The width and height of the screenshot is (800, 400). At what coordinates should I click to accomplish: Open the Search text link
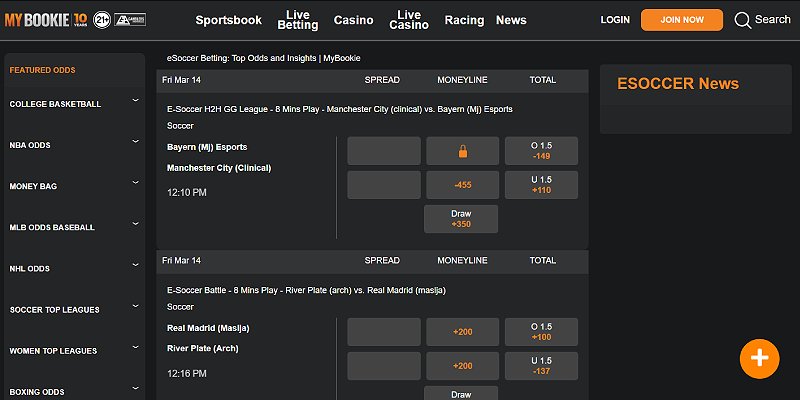772,19
